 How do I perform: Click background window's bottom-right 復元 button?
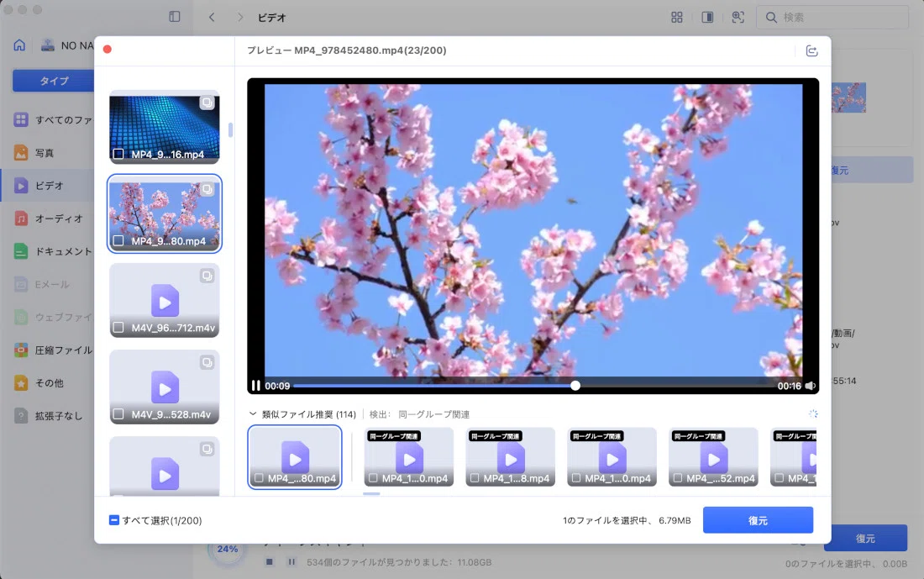click(865, 539)
